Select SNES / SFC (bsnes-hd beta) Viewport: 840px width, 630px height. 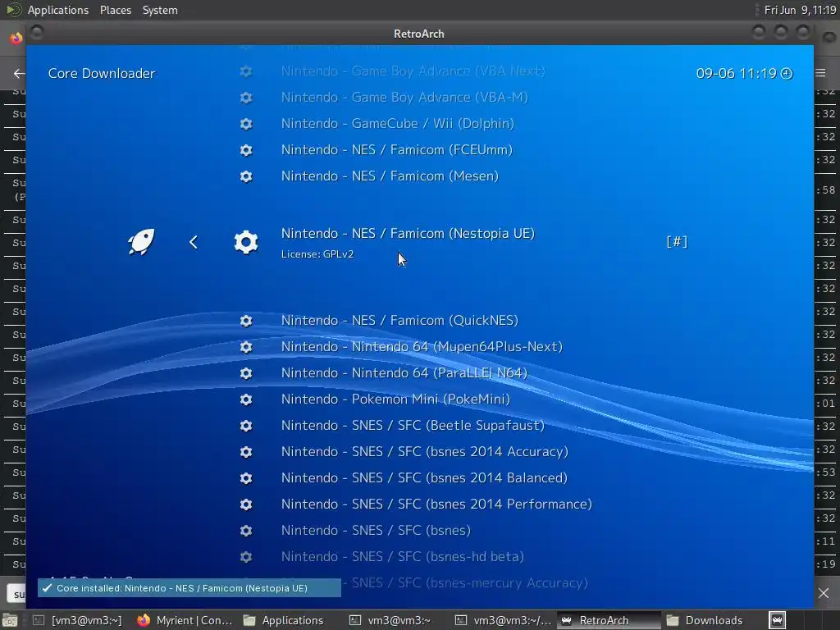coord(402,556)
